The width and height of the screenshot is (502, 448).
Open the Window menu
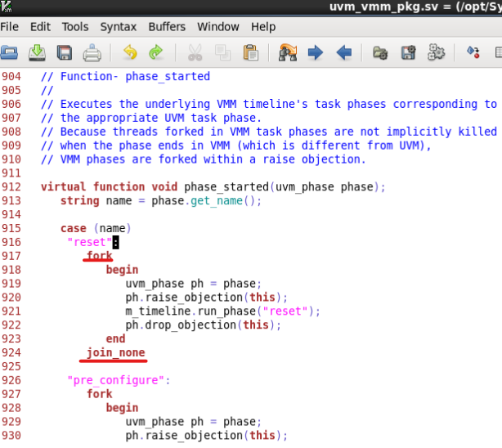click(x=218, y=27)
